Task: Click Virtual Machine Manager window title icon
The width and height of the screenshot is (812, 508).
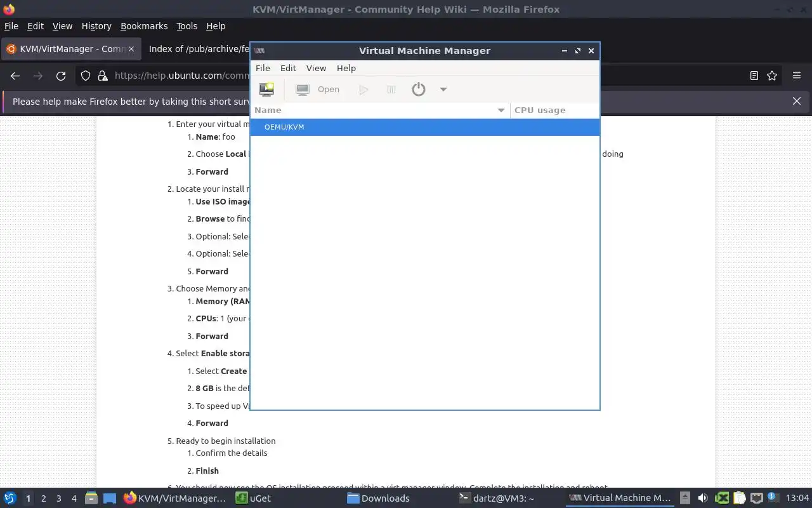Action: pos(259,51)
